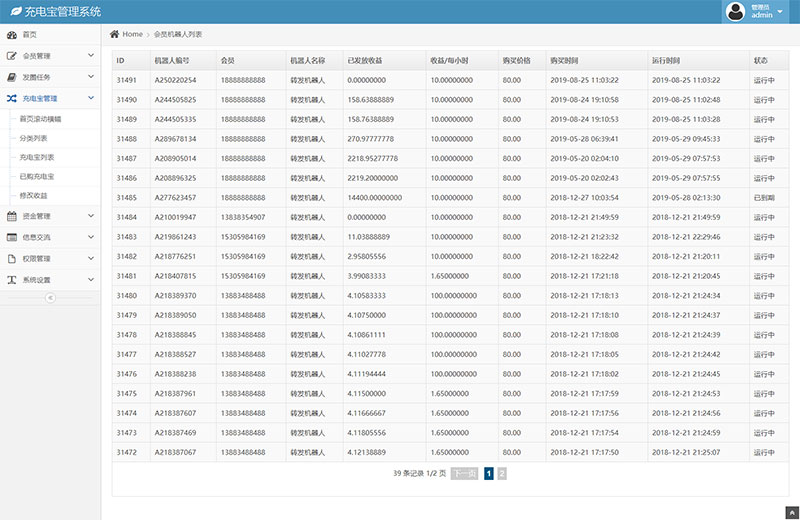This screenshot has height=520, width=800.
Task: Collapse the sidebar with double-arrow toggle
Action: click(50, 298)
